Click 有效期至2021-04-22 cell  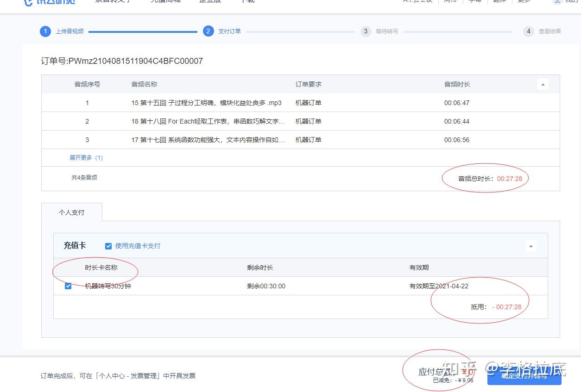tap(439, 286)
